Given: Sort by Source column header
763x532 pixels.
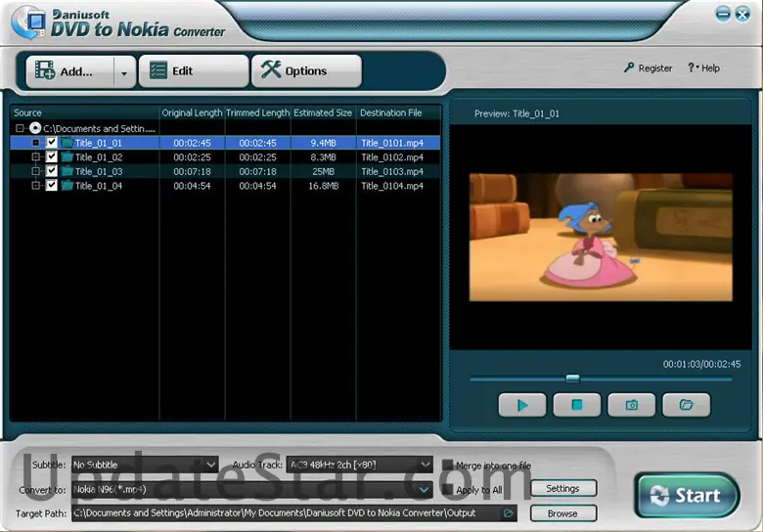Looking at the screenshot, I should pos(85,112).
